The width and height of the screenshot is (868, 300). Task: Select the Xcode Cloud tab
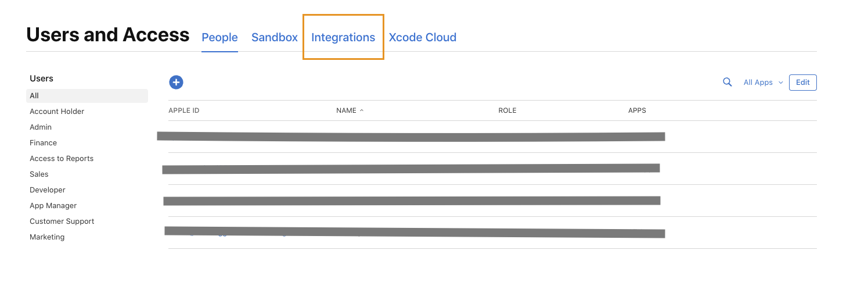click(x=423, y=37)
